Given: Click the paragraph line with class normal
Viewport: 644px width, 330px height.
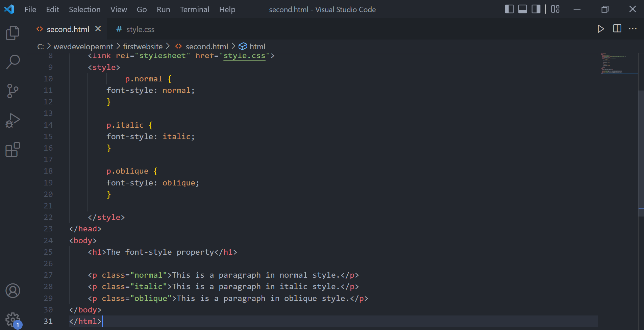Looking at the screenshot, I should point(223,275).
